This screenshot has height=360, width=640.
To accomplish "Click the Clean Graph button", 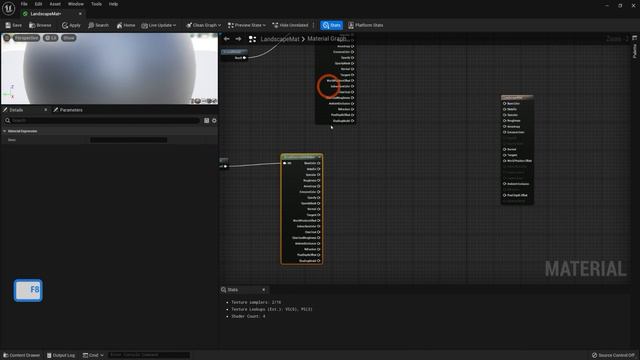I will pos(201,25).
